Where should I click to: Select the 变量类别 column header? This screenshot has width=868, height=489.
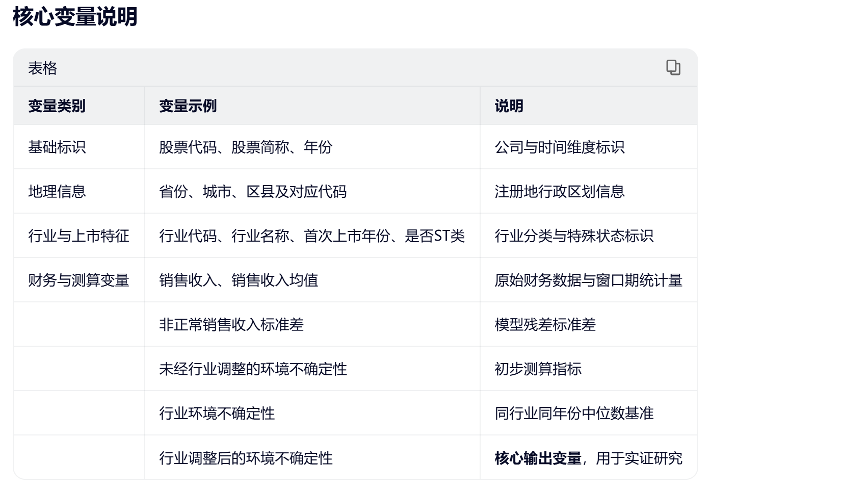click(57, 106)
